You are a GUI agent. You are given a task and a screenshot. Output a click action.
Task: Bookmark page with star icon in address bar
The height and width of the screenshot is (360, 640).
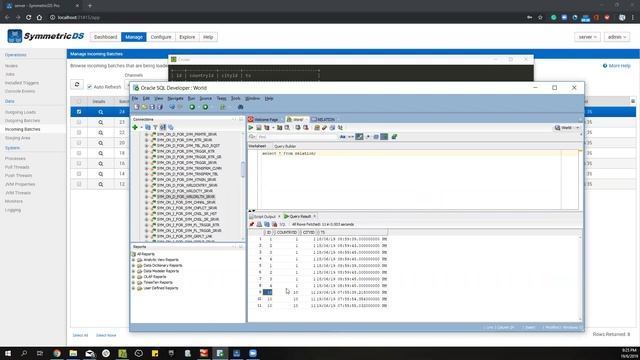click(x=540, y=18)
